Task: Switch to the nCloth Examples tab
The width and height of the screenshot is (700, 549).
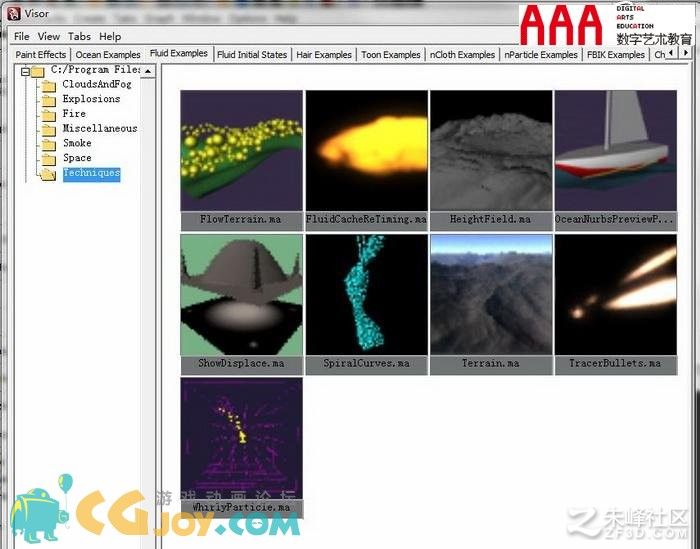Action: [x=462, y=54]
